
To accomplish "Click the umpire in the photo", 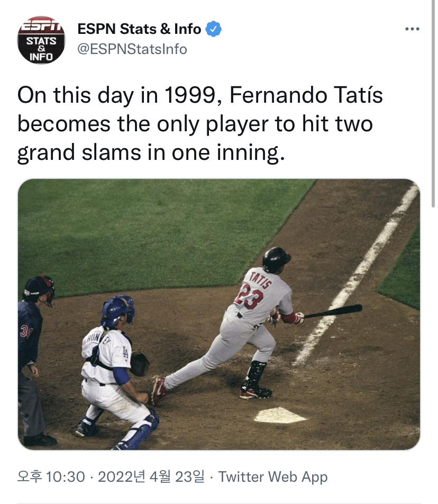I will pos(34,360).
